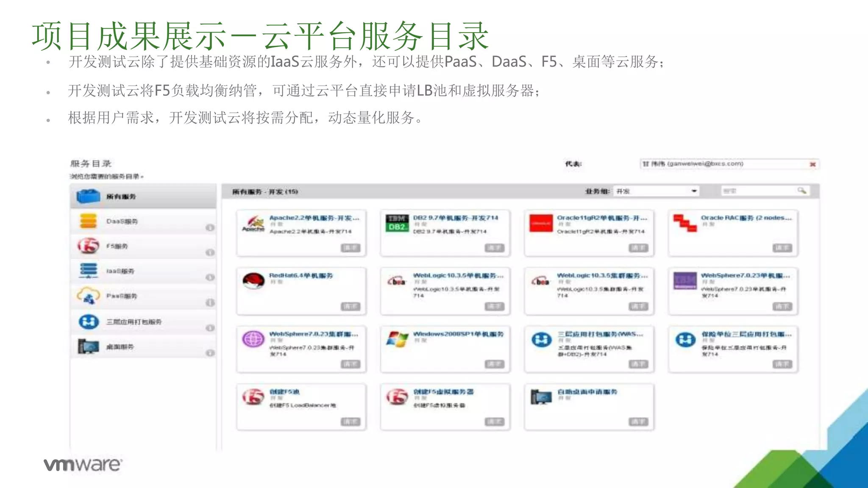Image resolution: width=868 pixels, height=488 pixels.
Task: Focus the 代表 representative input field
Action: [x=729, y=164]
